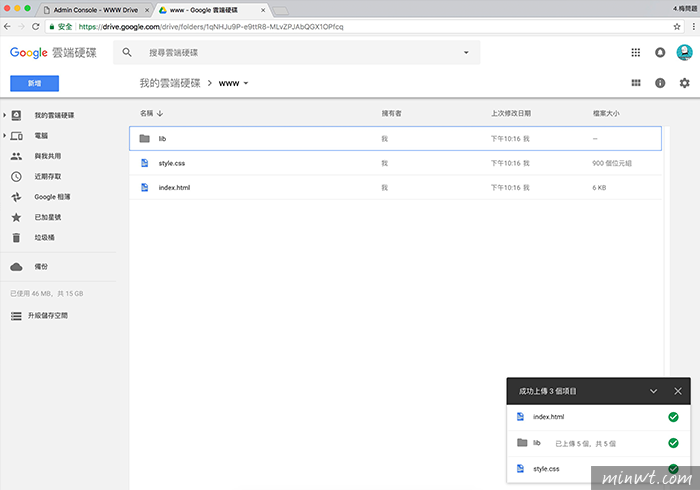The height and width of the screenshot is (490, 700).
Task: Open Shared with me (與我共用)
Action: tap(47, 156)
